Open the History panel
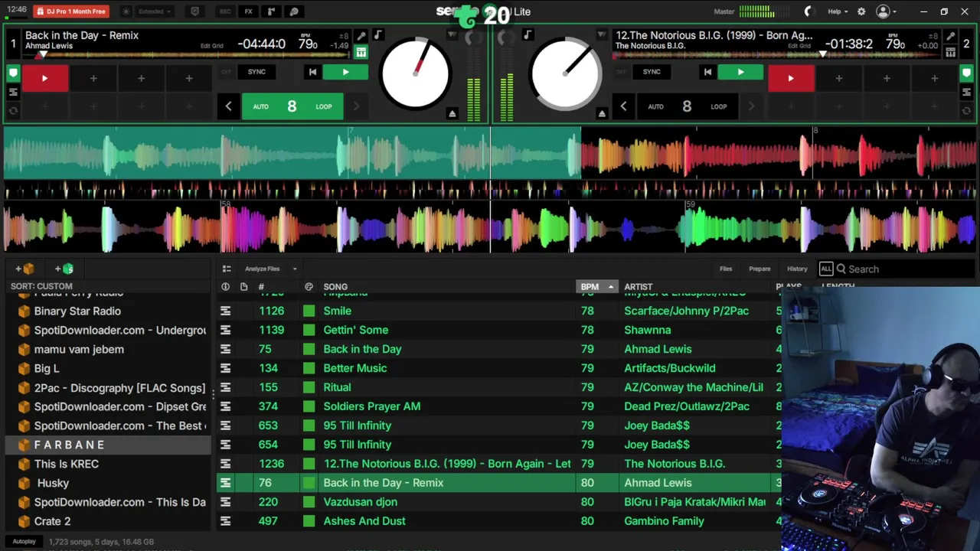Viewport: 980px width, 551px height. [797, 269]
